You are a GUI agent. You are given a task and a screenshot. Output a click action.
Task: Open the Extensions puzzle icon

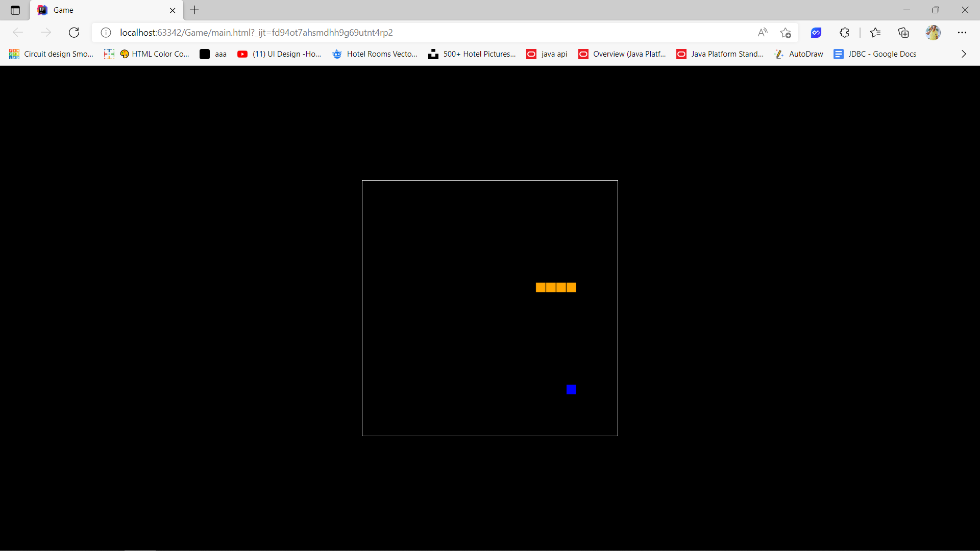pyautogui.click(x=844, y=33)
